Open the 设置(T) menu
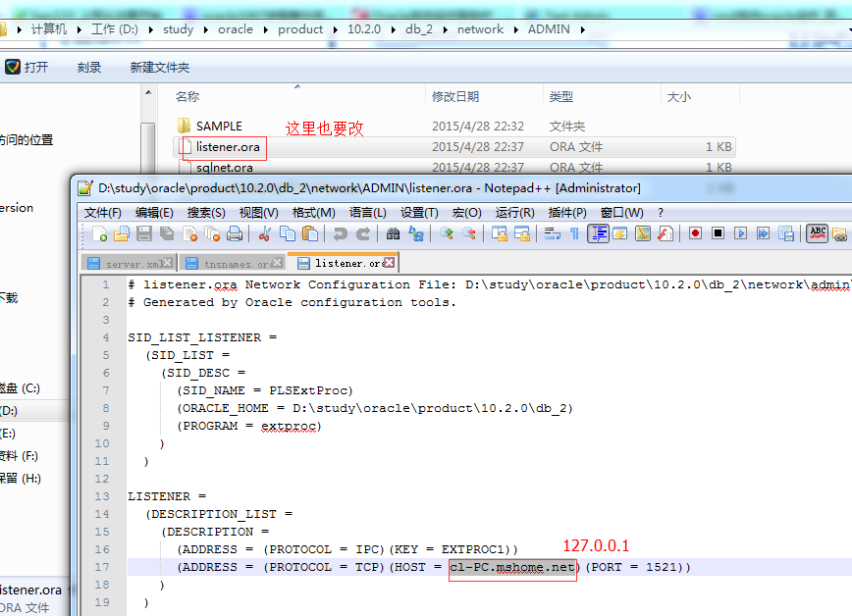 [x=419, y=213]
